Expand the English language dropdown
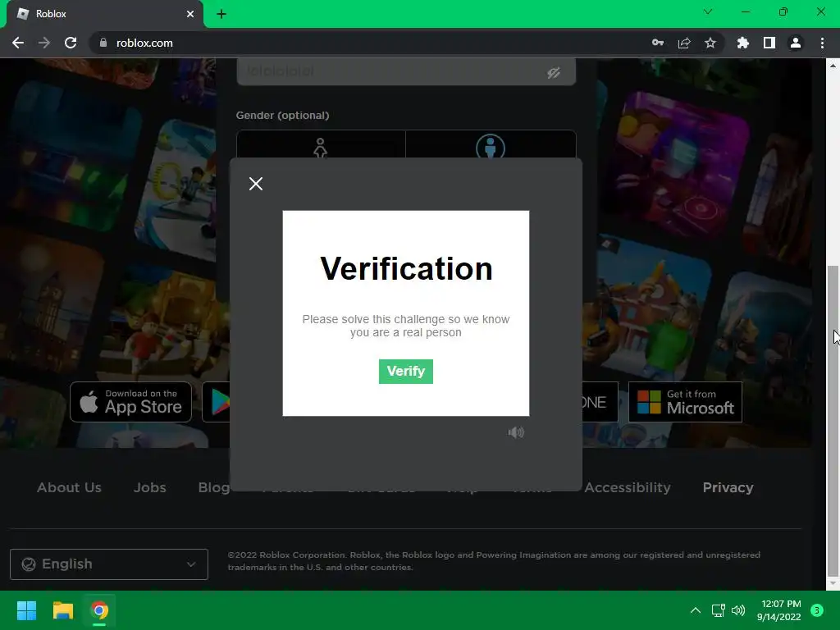The width and height of the screenshot is (840, 630). [109, 564]
